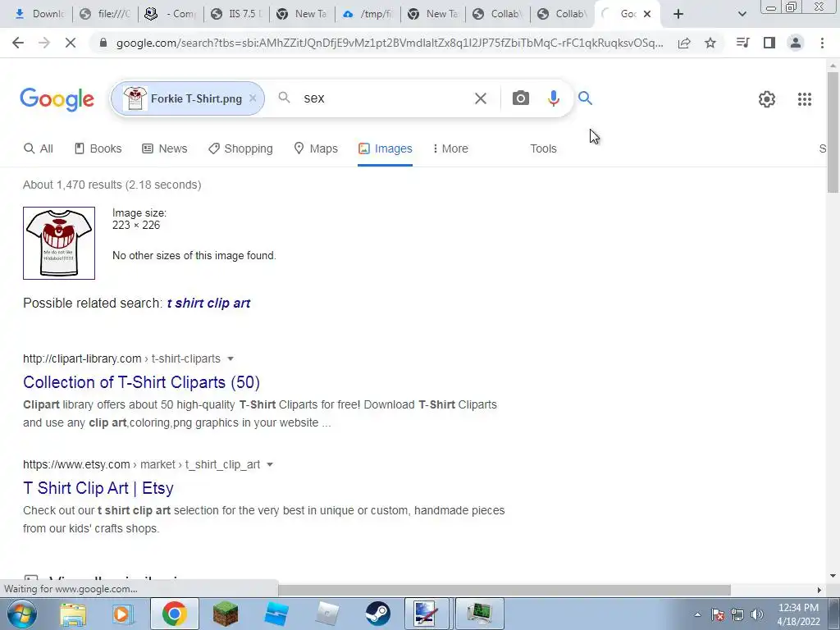Open Windows Media Player from taskbar

(x=122, y=614)
